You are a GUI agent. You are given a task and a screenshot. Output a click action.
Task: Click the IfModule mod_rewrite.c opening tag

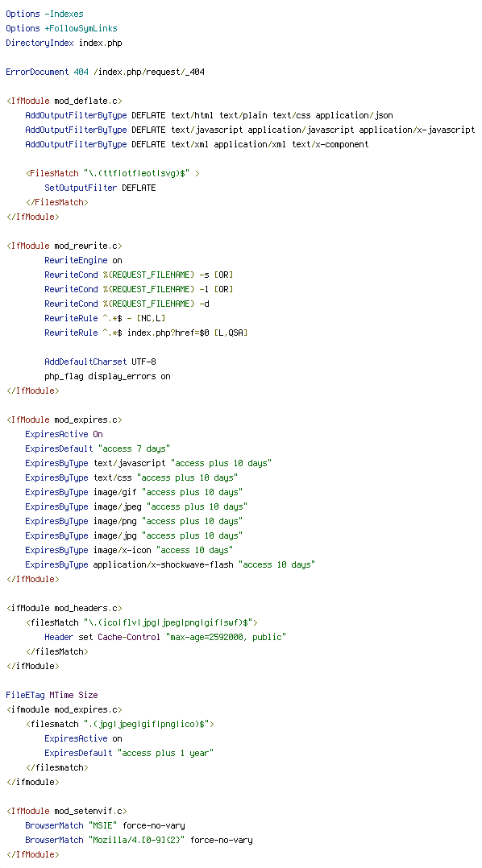64,246
